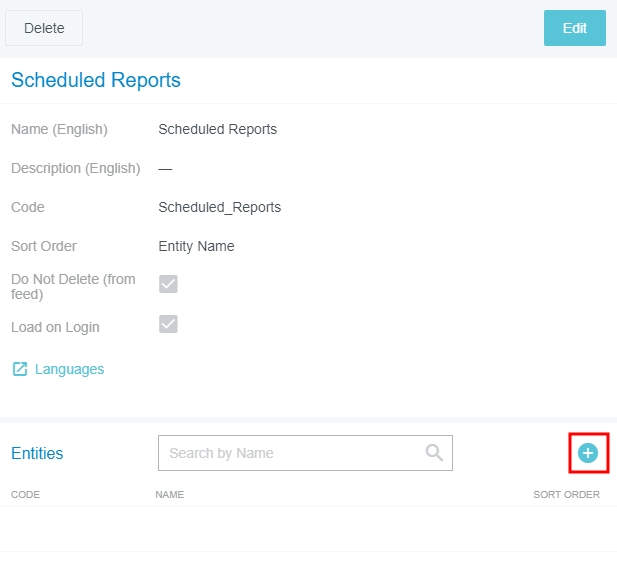The width and height of the screenshot is (617, 563).
Task: Click the Load on Login label
Action: click(55, 327)
